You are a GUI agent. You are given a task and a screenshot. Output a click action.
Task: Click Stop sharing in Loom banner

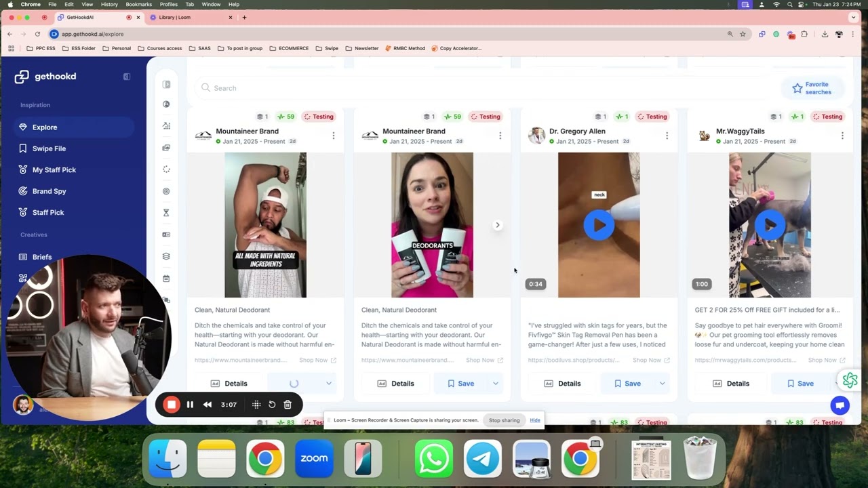coord(505,420)
